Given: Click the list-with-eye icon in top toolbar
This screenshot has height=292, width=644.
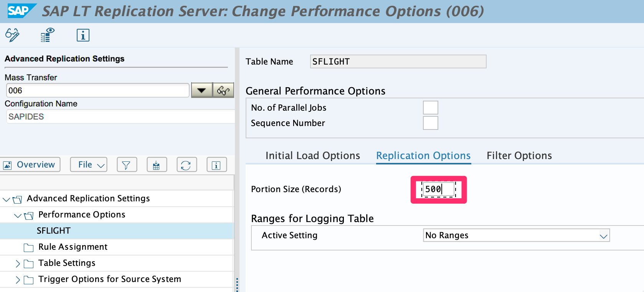Looking at the screenshot, I should 48,35.
